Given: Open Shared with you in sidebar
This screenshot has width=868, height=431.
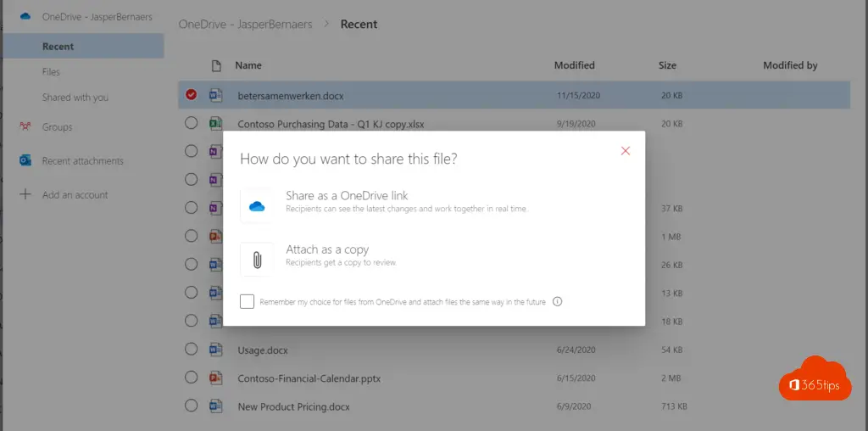Looking at the screenshot, I should [75, 98].
